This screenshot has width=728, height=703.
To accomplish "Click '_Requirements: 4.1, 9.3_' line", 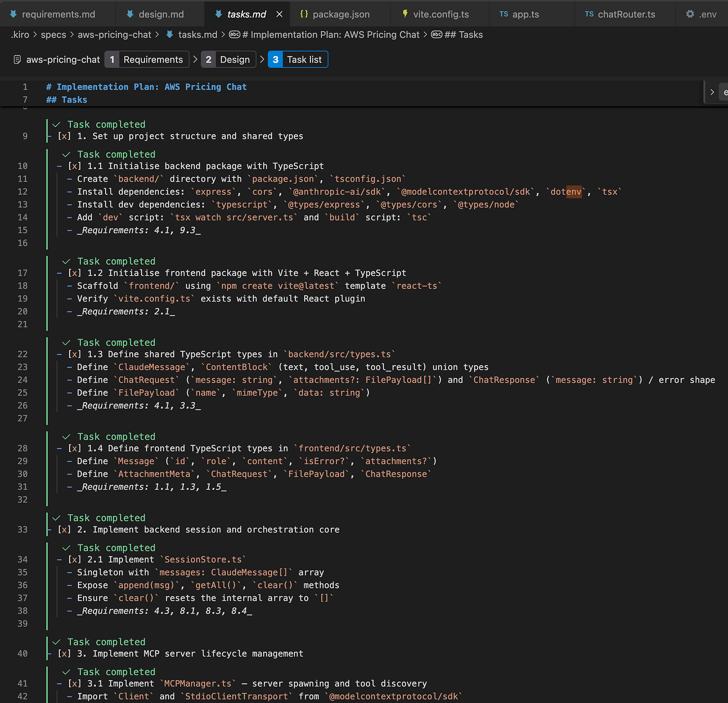I will [139, 230].
